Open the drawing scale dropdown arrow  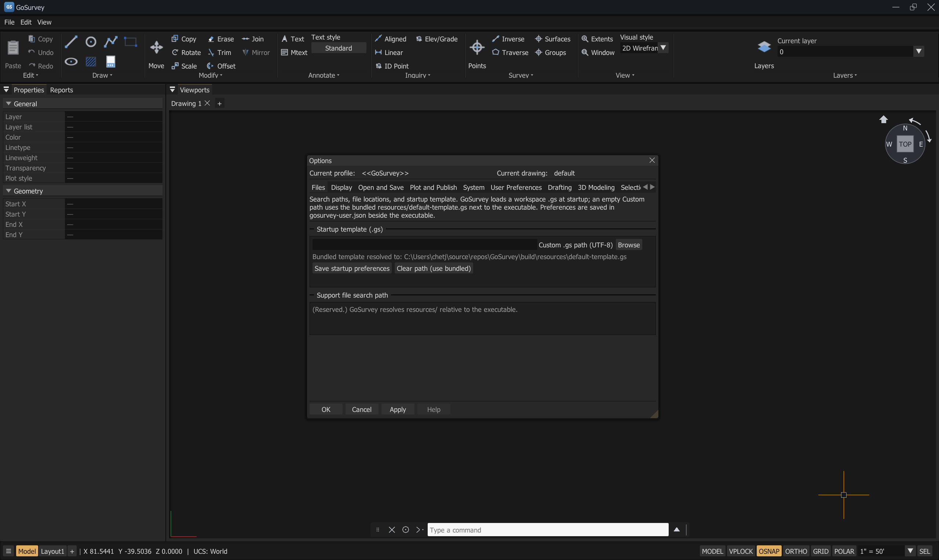910,551
